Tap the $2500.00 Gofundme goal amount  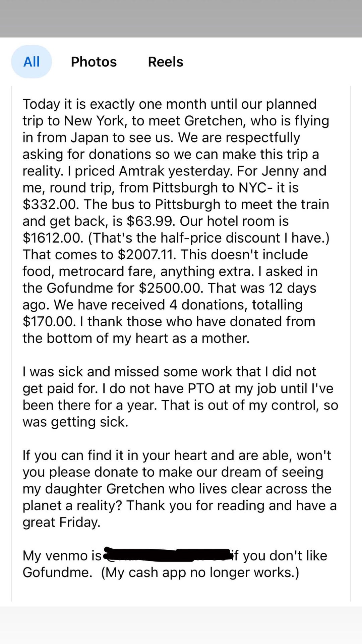click(x=171, y=288)
